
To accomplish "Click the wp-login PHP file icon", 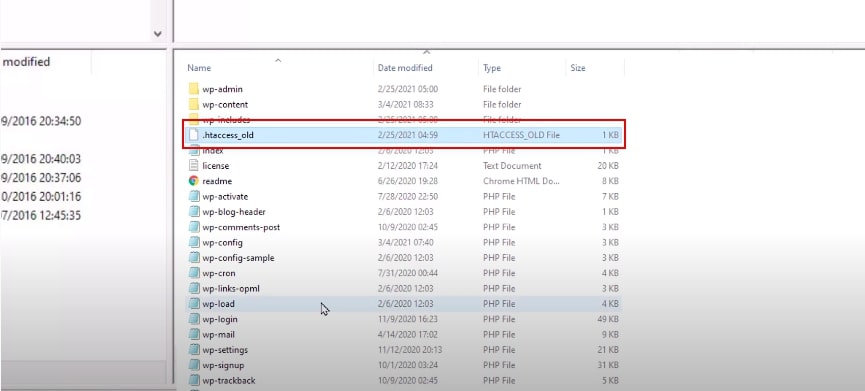I will pos(193,319).
